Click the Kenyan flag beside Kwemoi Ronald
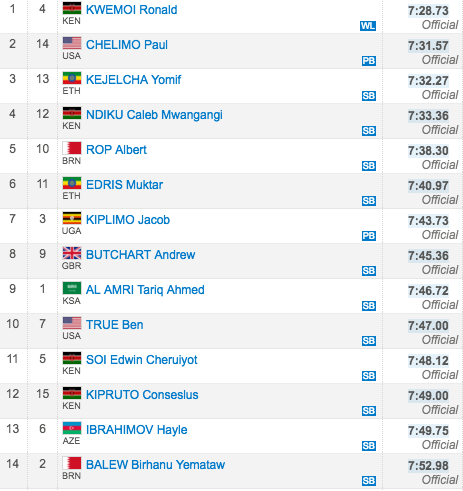 (72, 8)
